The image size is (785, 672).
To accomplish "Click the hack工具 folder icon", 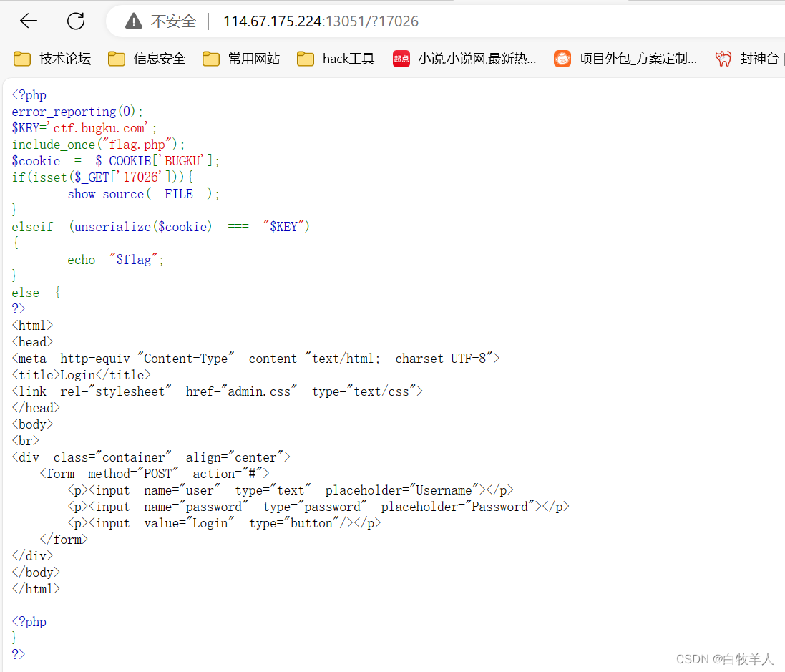I will [x=305, y=58].
